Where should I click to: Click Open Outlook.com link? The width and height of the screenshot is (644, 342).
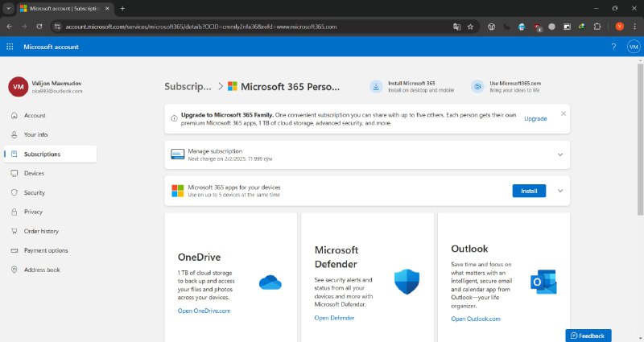(x=475, y=319)
